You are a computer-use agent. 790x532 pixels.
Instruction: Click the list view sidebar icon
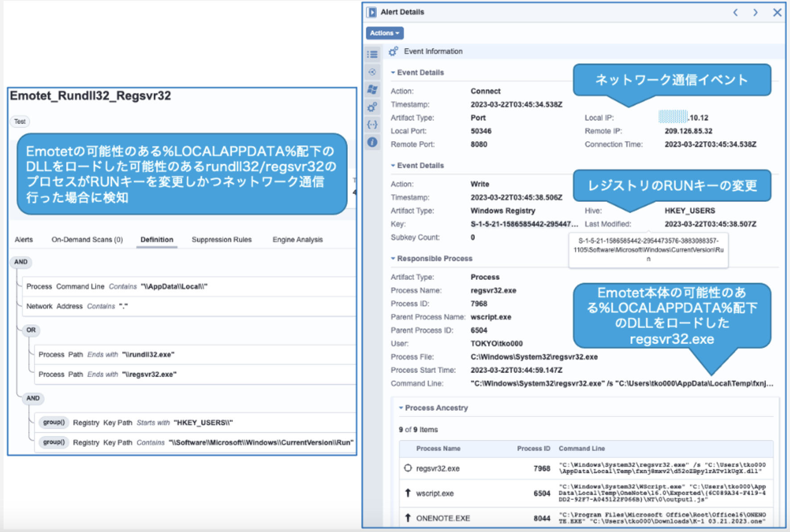click(x=372, y=54)
